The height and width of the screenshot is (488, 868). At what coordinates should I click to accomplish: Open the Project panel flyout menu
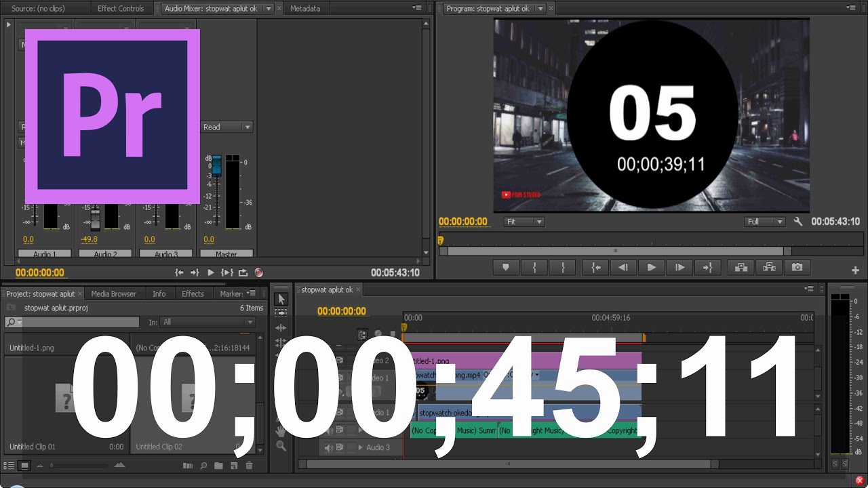click(x=252, y=293)
